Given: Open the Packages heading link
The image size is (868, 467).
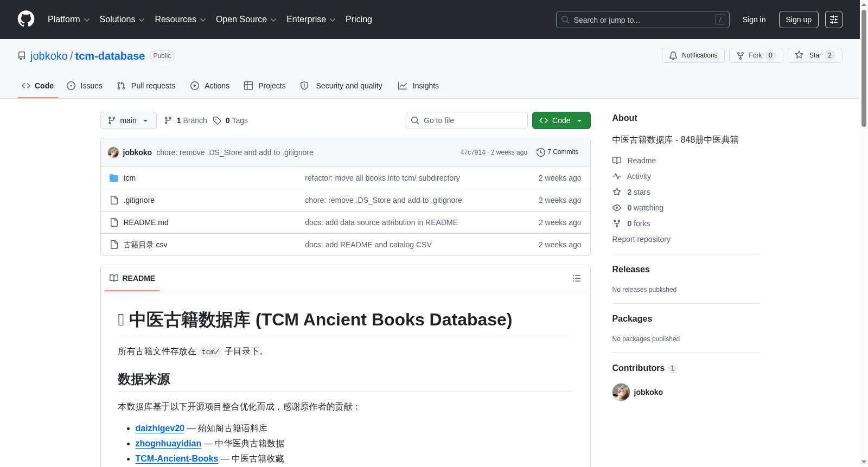Looking at the screenshot, I should click(x=632, y=319).
